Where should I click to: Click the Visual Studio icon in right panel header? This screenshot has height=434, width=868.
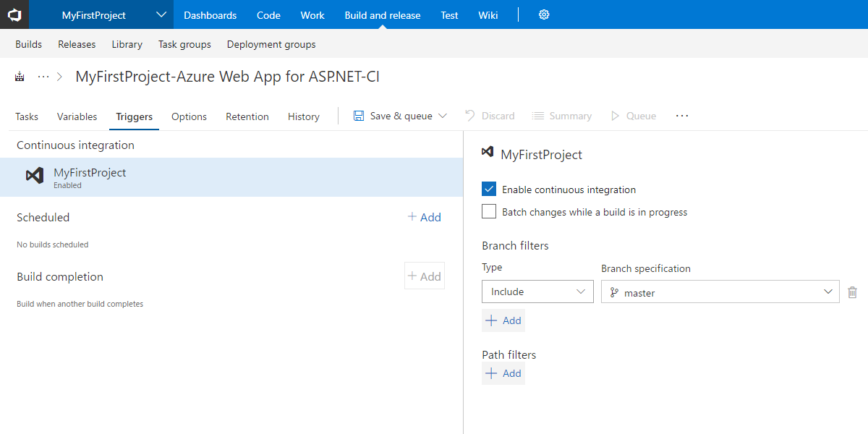488,153
